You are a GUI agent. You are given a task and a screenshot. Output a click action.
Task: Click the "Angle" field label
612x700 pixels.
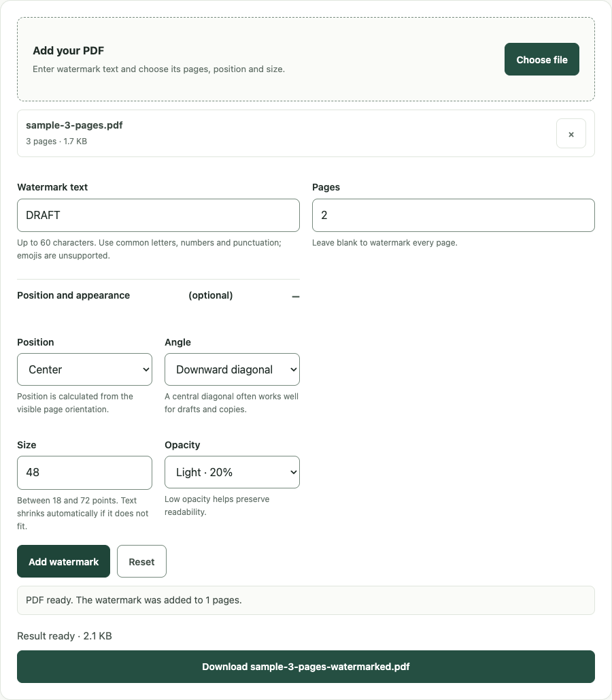pos(177,342)
